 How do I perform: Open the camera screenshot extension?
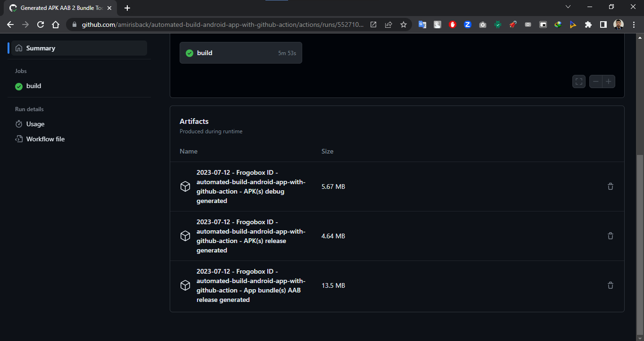(x=483, y=24)
